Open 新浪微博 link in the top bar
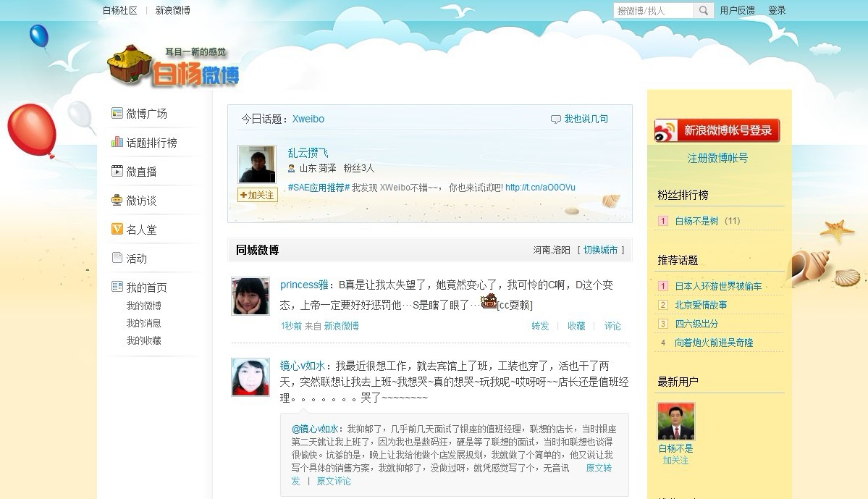Image resolution: width=868 pixels, height=499 pixels. [173, 11]
